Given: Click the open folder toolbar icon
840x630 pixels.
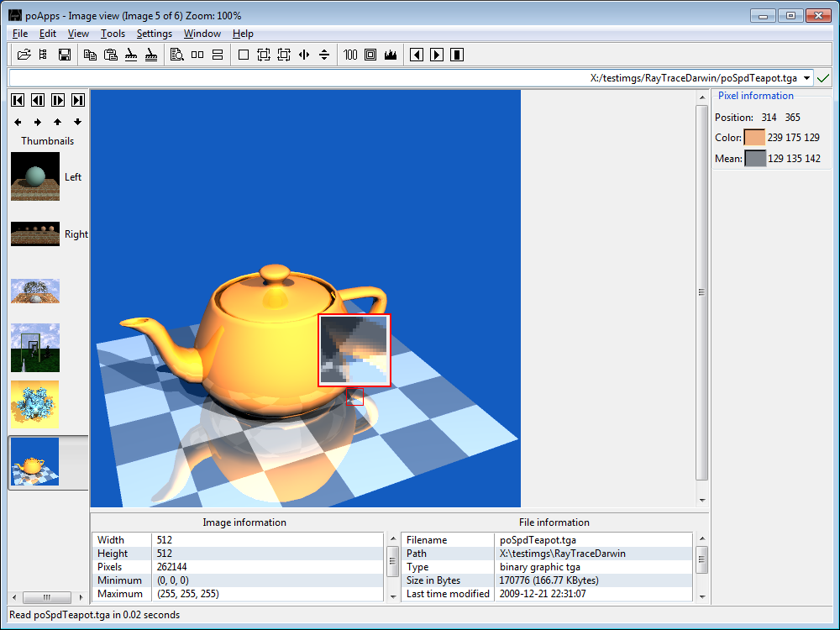Looking at the screenshot, I should [24, 55].
